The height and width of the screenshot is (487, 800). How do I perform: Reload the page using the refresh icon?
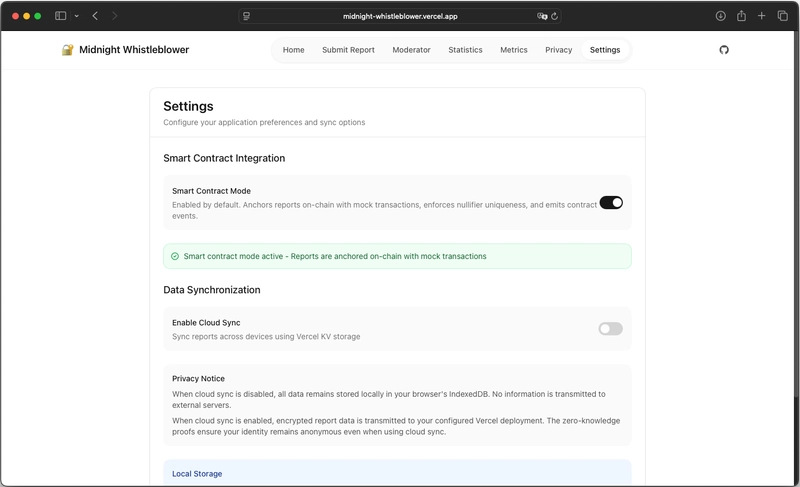(555, 16)
